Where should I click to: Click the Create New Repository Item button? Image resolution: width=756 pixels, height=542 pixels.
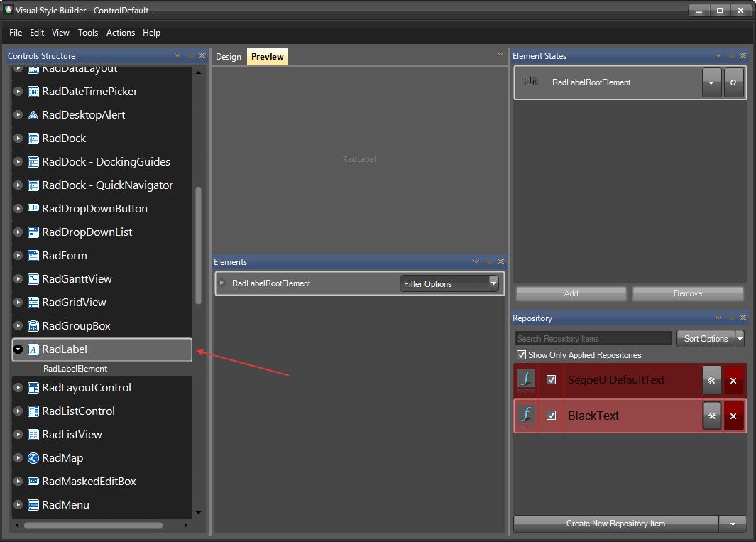(615, 524)
